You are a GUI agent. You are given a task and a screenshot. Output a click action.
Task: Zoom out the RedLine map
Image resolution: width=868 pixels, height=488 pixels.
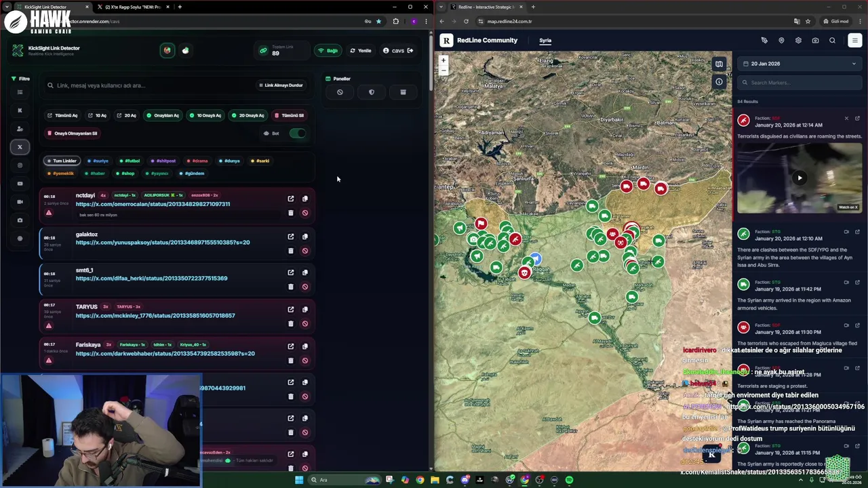pyautogui.click(x=443, y=70)
